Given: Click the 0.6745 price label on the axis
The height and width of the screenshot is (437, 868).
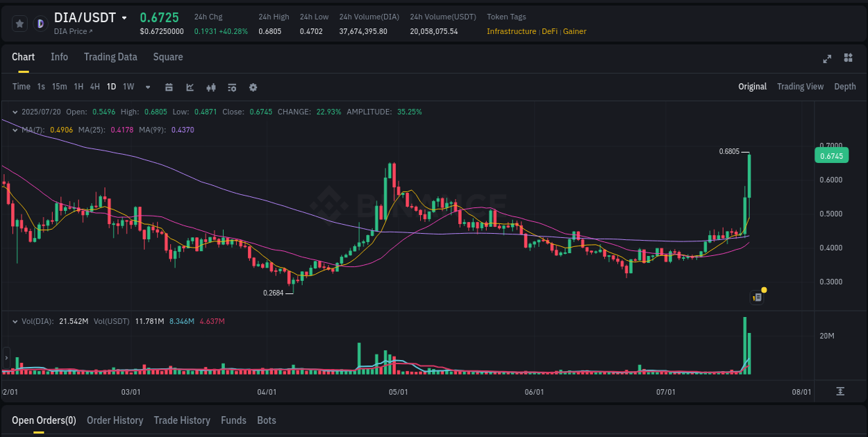Looking at the screenshot, I should 831,155.
